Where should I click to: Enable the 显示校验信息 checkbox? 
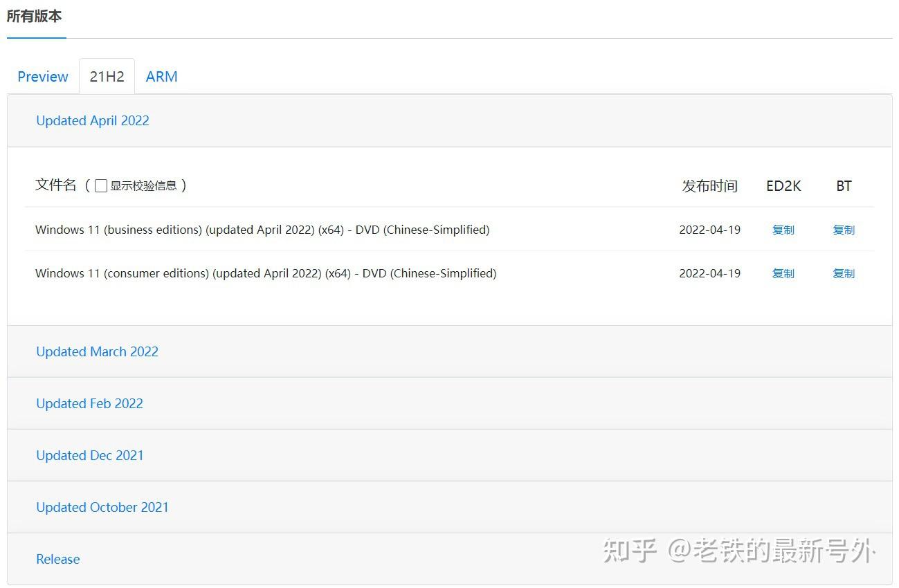click(x=101, y=185)
